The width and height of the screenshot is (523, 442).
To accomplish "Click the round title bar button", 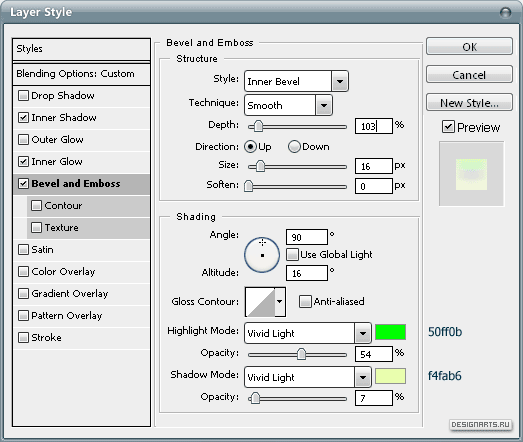I will [506, 13].
